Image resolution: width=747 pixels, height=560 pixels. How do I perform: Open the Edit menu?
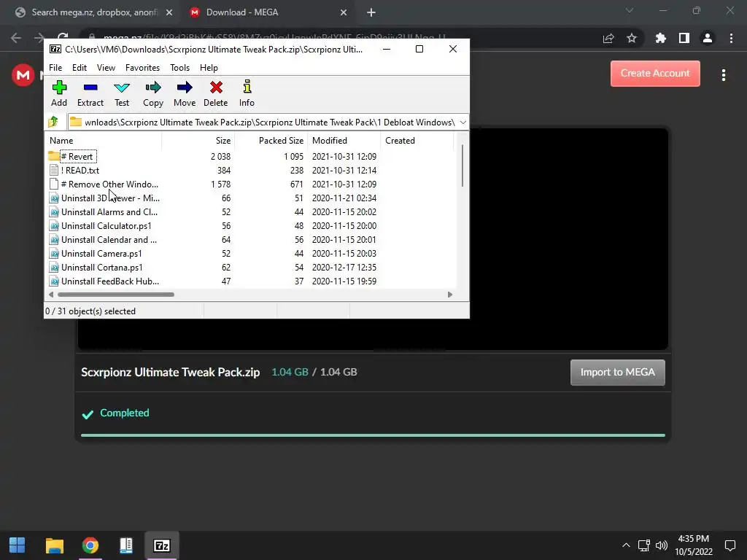coord(79,68)
